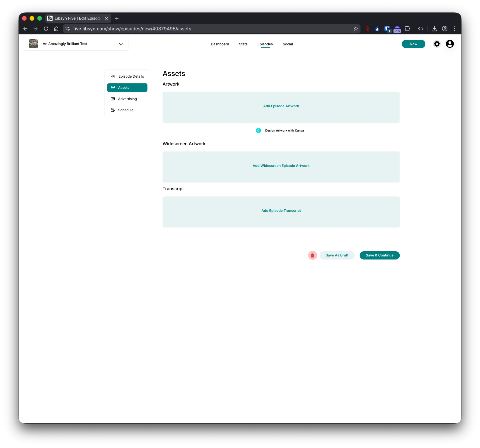Open settings gear icon in header
The image size is (480, 448).
click(437, 44)
